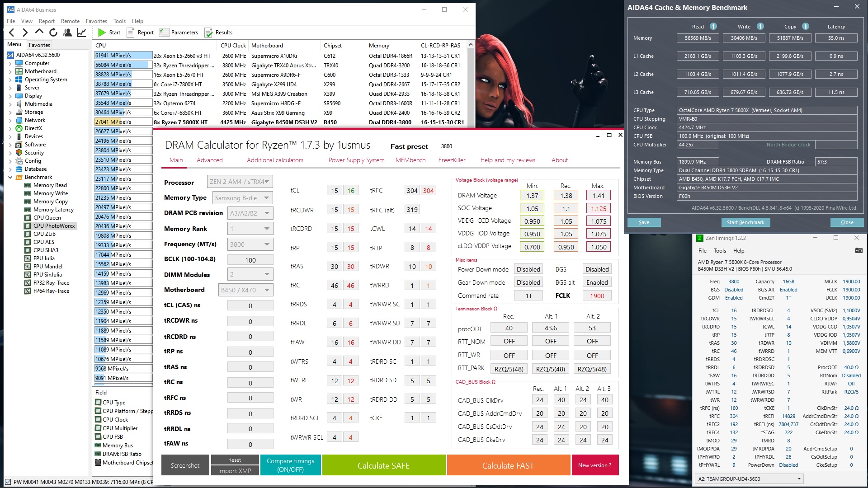Click the Start Benchmark button

(745, 222)
